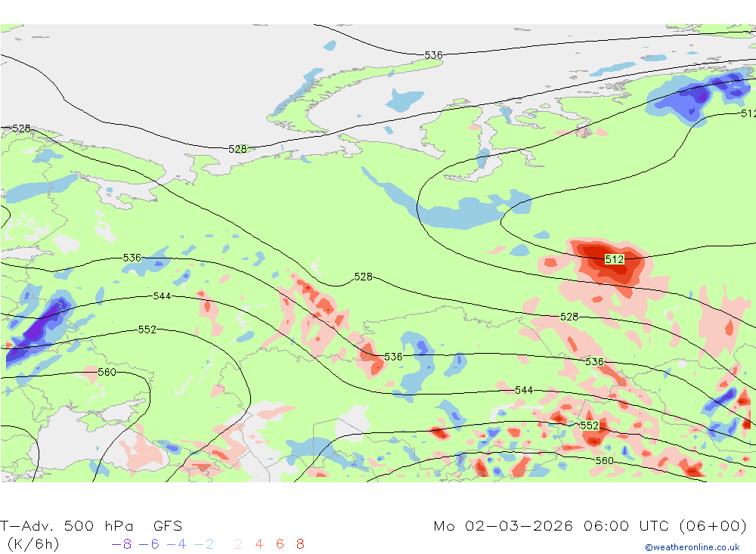Click the 552 contour label at bottom right

589,426
